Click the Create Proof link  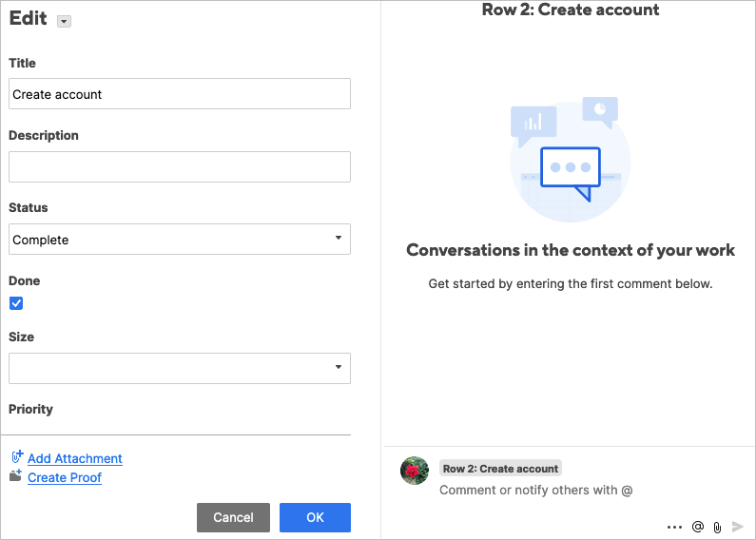pos(65,477)
